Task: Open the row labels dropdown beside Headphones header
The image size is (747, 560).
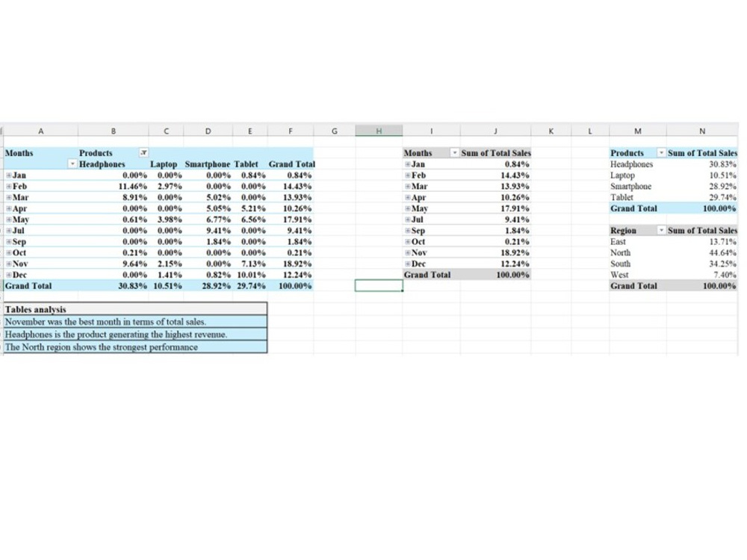Action: pos(72,164)
